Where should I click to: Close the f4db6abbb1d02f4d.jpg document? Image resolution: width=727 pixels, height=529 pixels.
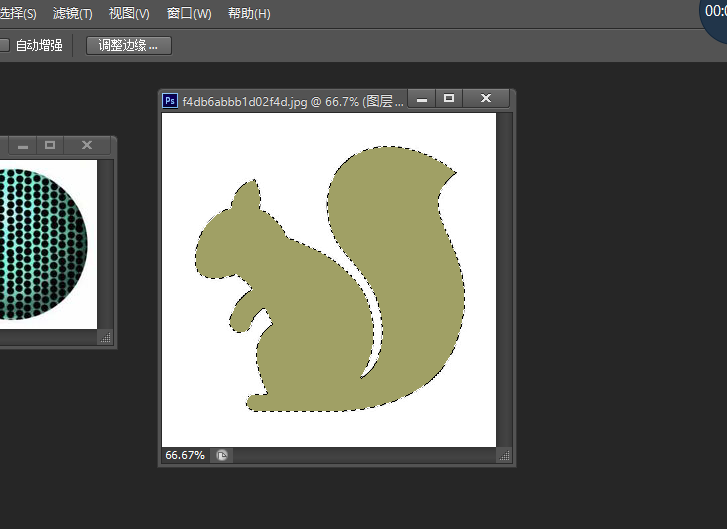pyautogui.click(x=485, y=99)
